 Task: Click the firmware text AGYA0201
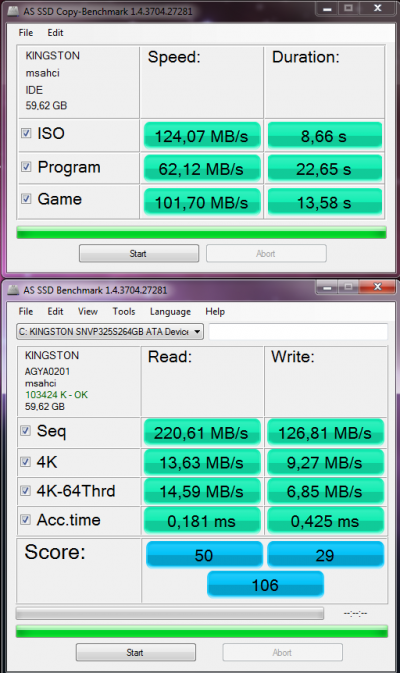47,371
